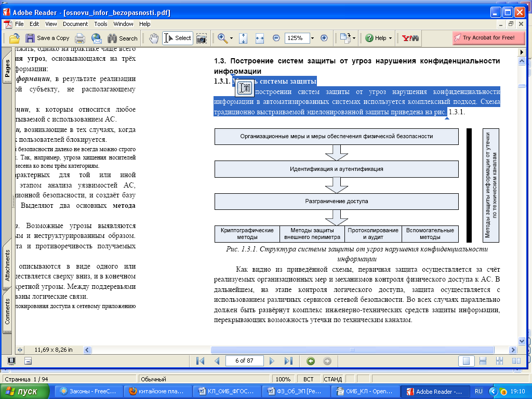Switch to ОИБ_КЛ - Open... taskbar window
532x399 pixels.
364,391
